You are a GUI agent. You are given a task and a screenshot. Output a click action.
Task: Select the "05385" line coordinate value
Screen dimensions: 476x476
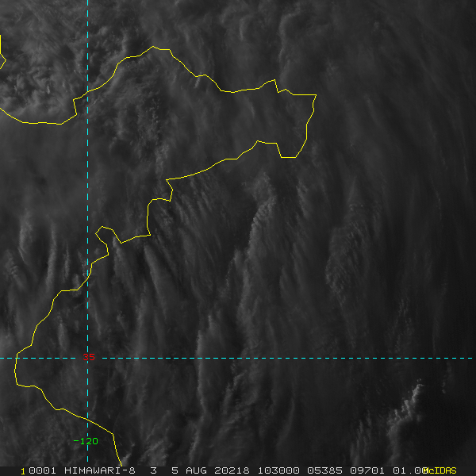click(324, 470)
